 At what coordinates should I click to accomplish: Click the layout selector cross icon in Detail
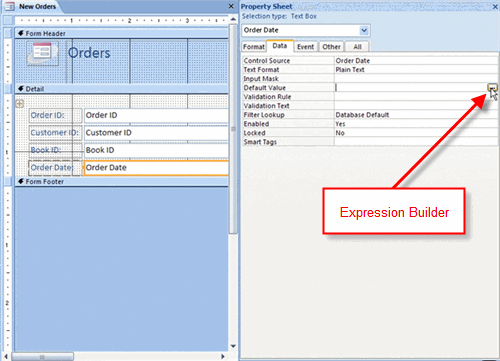(20, 104)
